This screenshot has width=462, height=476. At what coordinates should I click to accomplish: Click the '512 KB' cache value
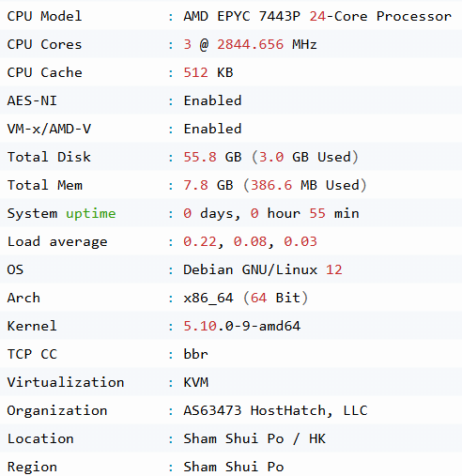point(208,72)
